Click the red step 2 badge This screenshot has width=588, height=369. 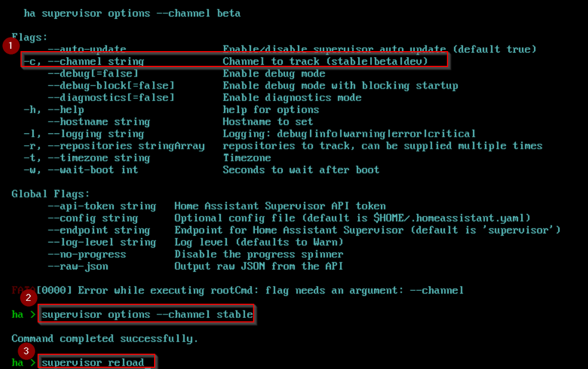point(28,298)
